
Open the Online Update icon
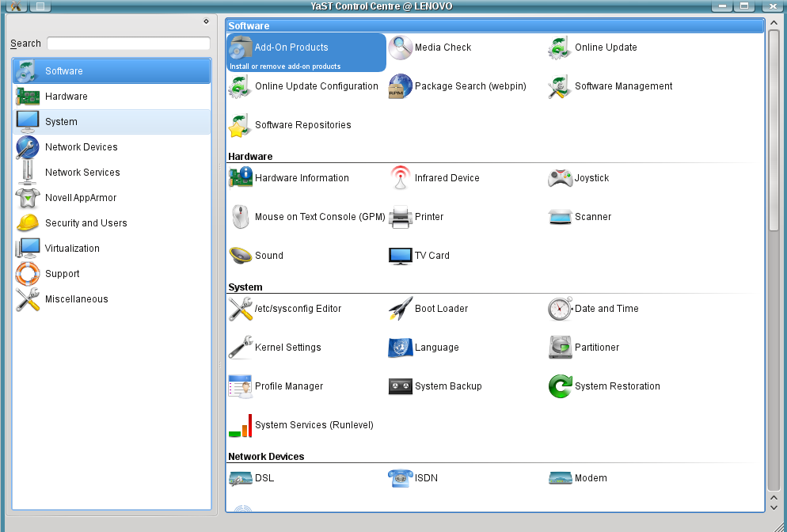click(560, 47)
